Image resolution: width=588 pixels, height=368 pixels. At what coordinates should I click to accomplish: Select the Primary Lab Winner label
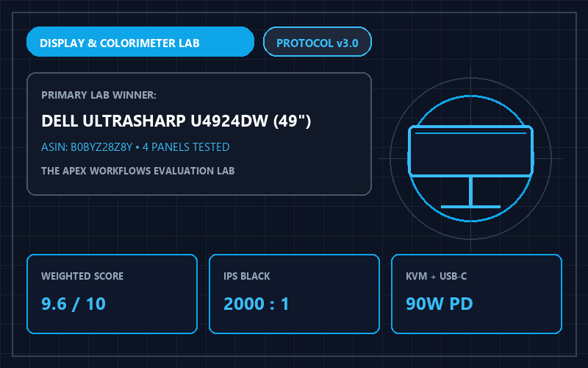coord(98,95)
